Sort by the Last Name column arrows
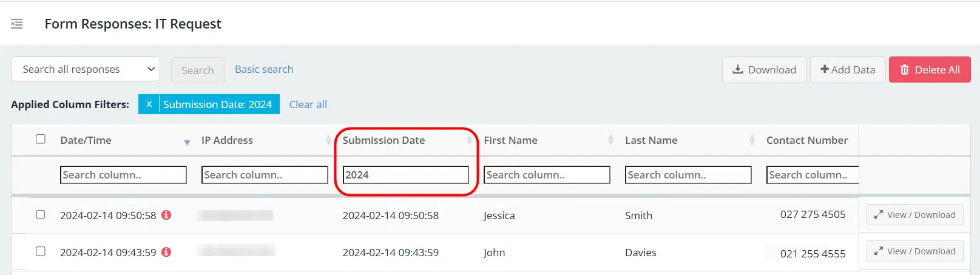980x275 pixels. coord(752,140)
